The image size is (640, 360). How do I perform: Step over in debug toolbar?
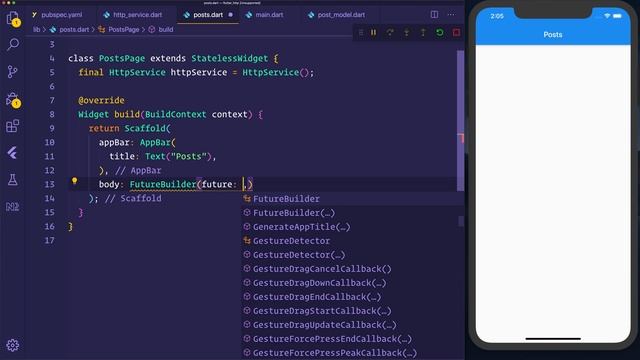pos(390,33)
